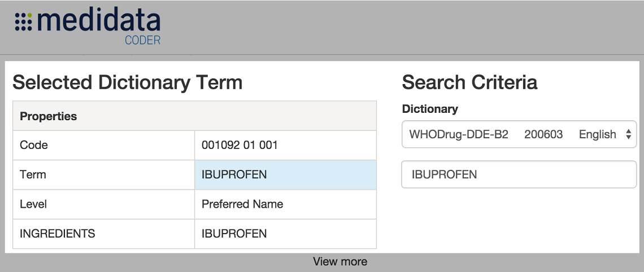
Task: Click the Search Criteria heading
Action: pos(469,82)
